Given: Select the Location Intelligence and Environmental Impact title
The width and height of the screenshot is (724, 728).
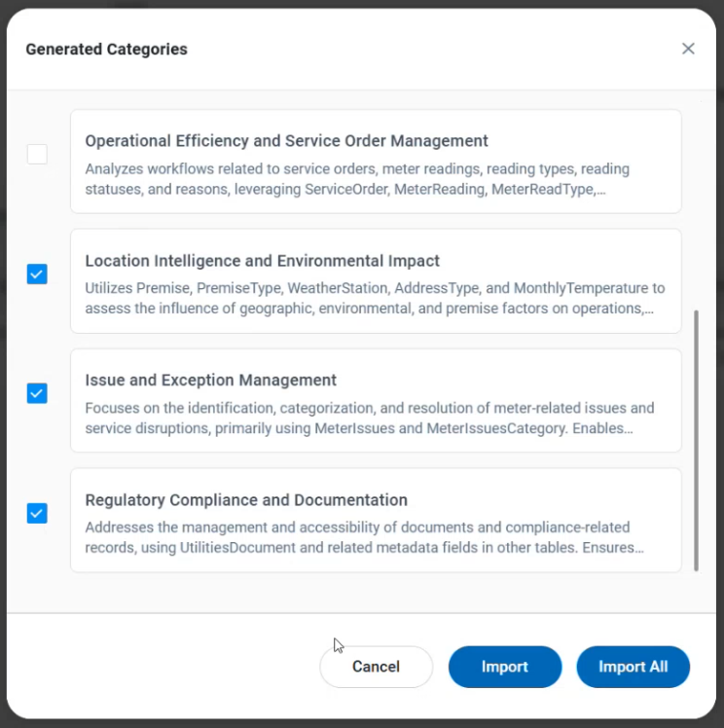Looking at the screenshot, I should (x=262, y=261).
